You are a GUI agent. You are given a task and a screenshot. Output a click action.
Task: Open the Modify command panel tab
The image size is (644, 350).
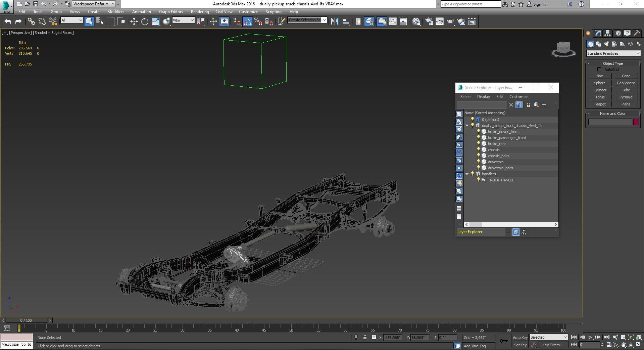point(598,33)
